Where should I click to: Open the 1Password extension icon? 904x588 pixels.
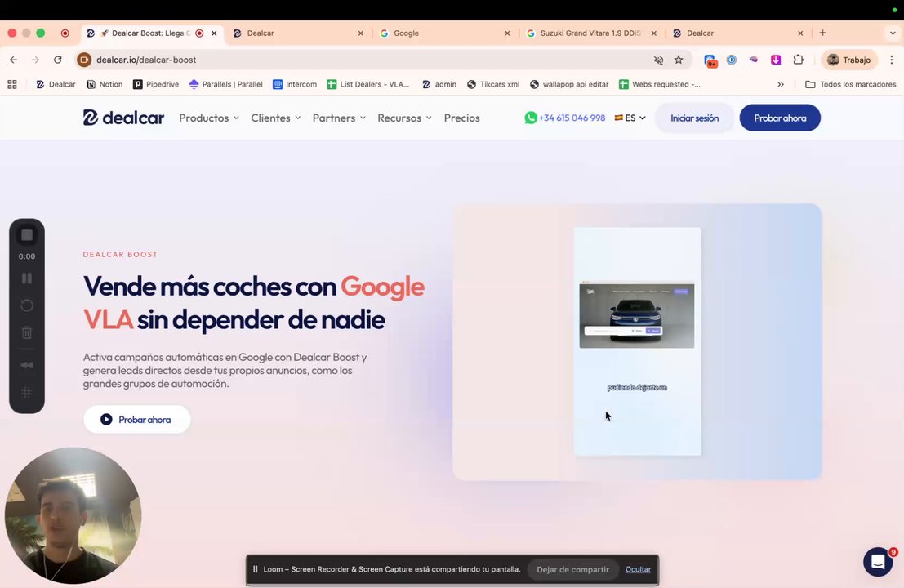(x=732, y=60)
